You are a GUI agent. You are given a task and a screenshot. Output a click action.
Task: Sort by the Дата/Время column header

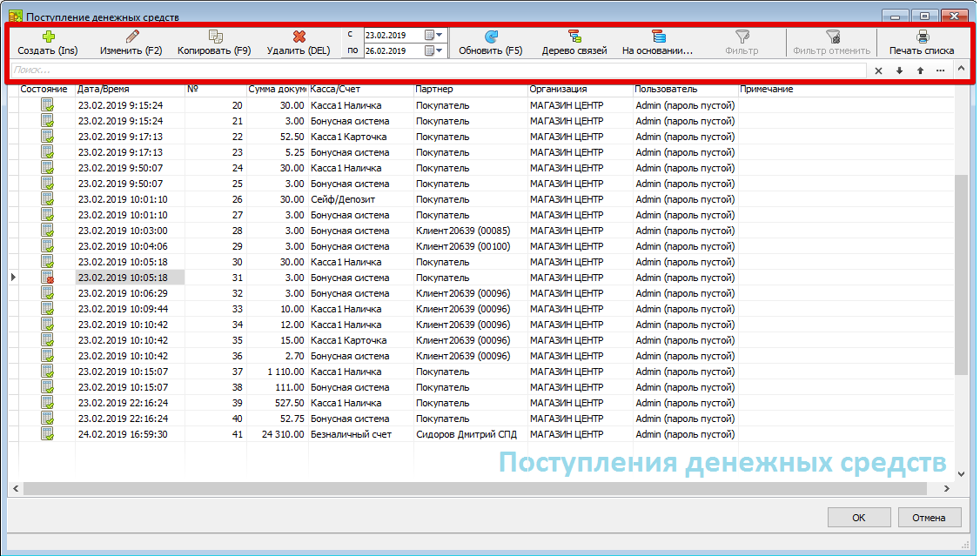pyautogui.click(x=130, y=90)
